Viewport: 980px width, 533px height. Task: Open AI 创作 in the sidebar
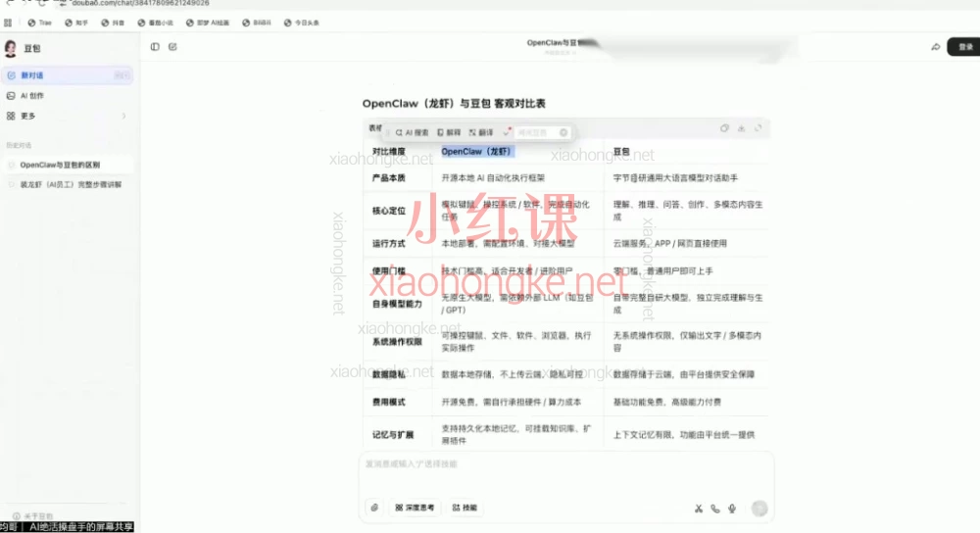[69, 96]
